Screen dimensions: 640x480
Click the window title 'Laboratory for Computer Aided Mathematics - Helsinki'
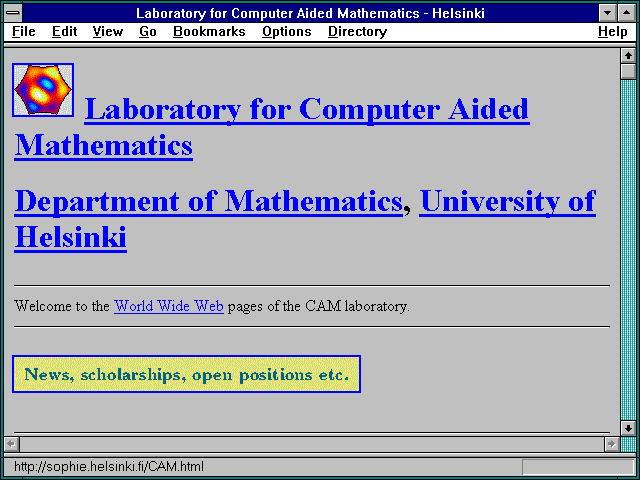coord(310,13)
